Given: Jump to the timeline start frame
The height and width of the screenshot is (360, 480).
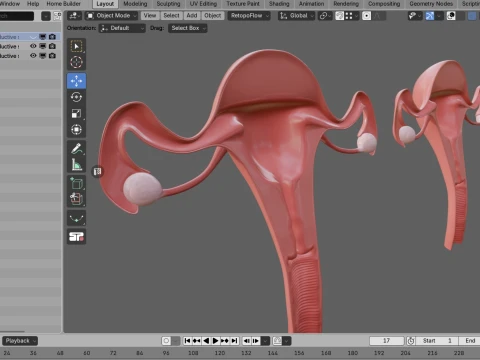Looking at the screenshot, I should tap(187, 341).
